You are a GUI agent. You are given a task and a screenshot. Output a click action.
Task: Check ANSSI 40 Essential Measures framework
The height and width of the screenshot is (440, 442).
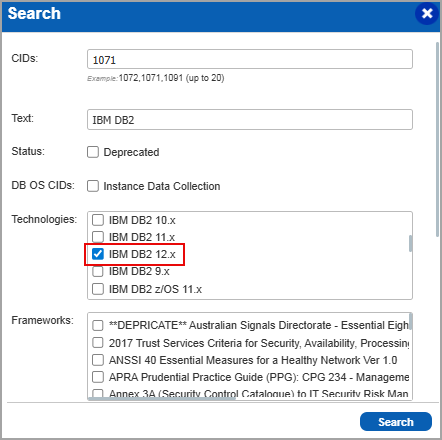tap(98, 360)
